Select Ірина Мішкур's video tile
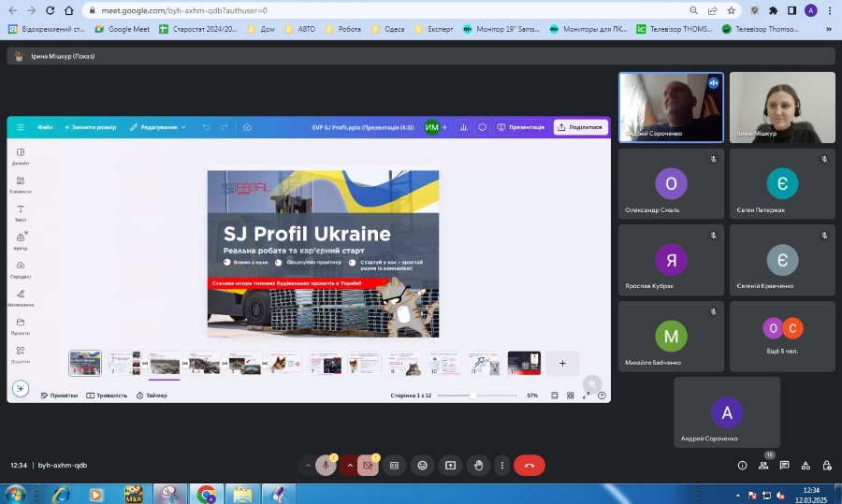Screen dimensions: 842x504 coord(782,108)
